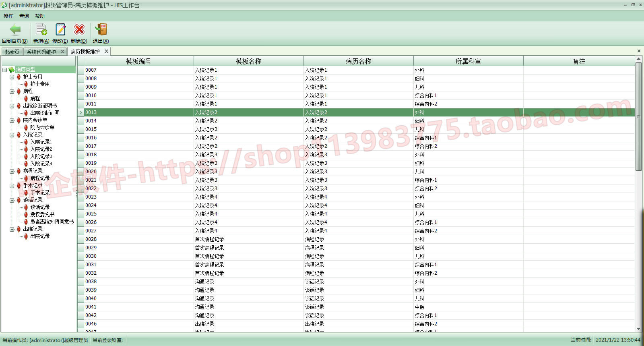Sort by the 模板名称 column header

click(x=249, y=61)
